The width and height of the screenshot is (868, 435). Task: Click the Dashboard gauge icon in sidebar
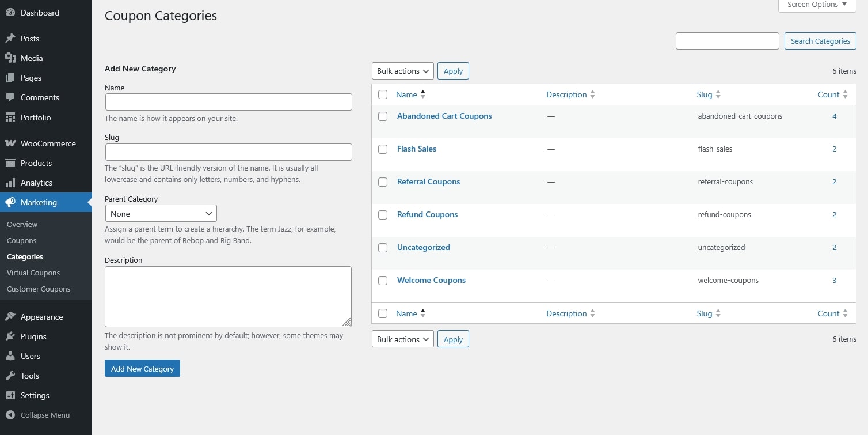point(10,13)
